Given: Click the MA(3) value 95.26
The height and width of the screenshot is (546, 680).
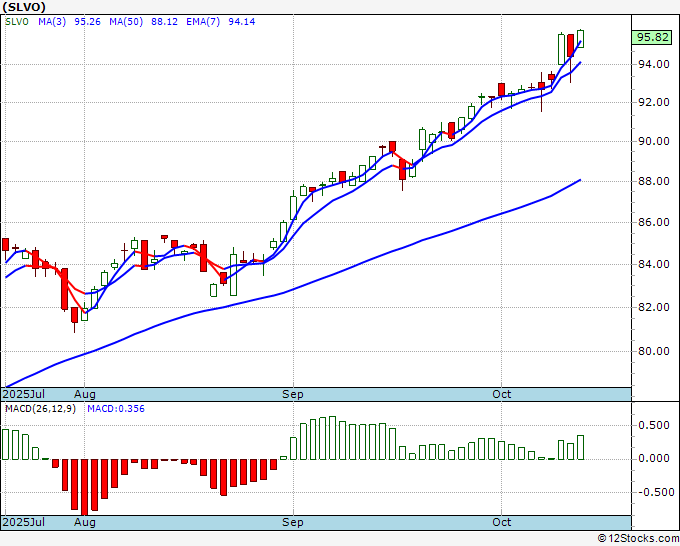Looking at the screenshot, I should [87, 22].
